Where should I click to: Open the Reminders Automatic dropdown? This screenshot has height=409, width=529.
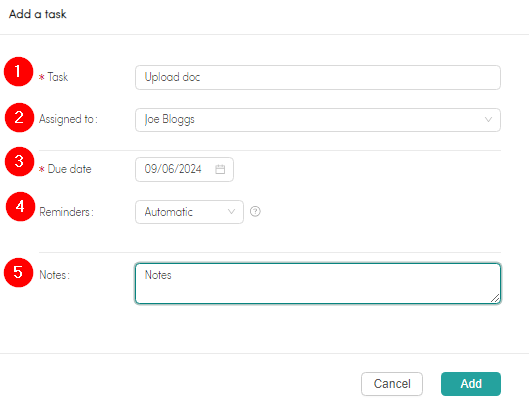tap(189, 212)
